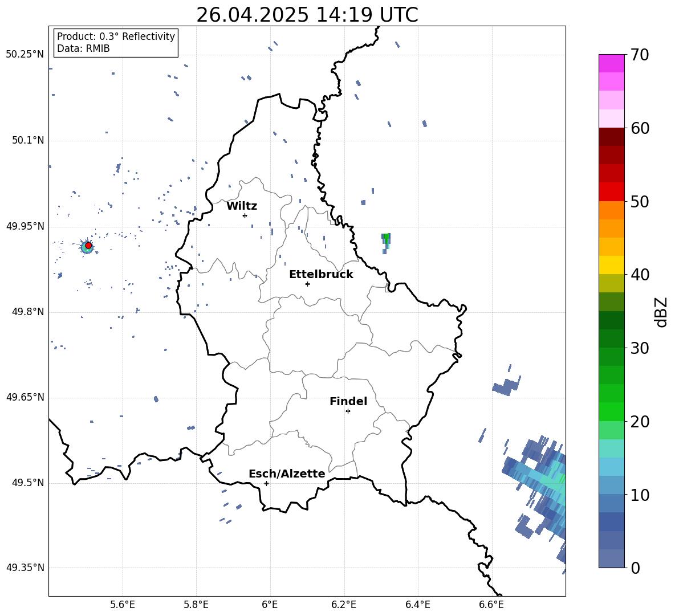Click the colorbar tick label 30
675x616 pixels.
[640, 348]
